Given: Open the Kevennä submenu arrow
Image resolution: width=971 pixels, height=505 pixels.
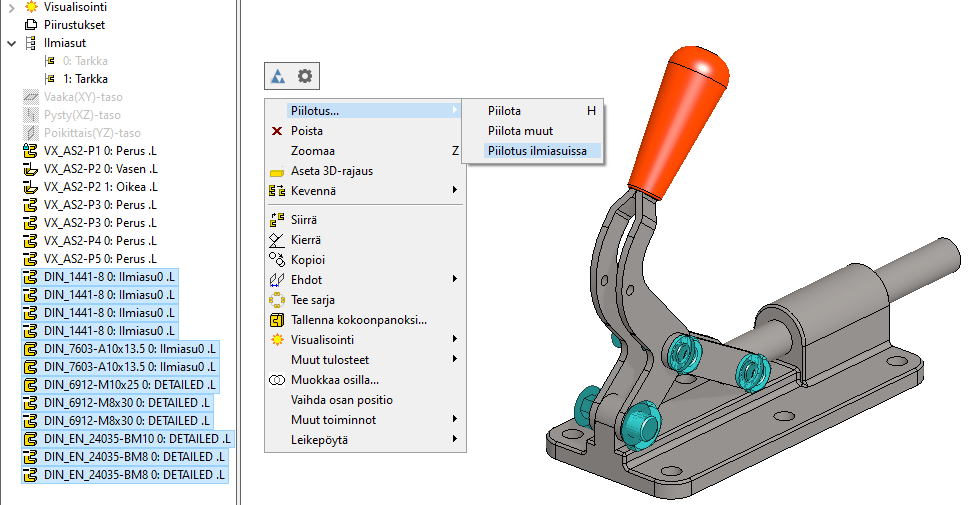Looking at the screenshot, I should [x=454, y=190].
